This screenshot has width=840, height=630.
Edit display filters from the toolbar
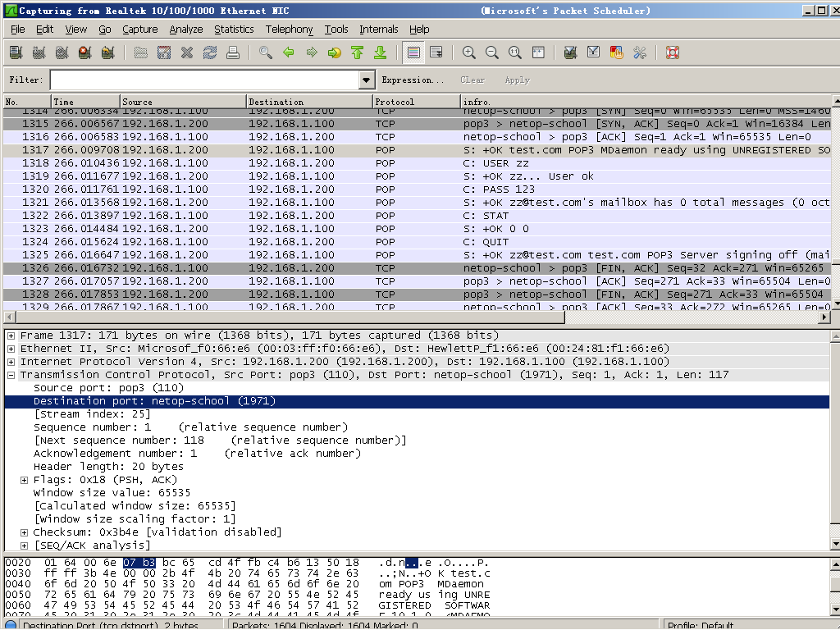(594, 52)
